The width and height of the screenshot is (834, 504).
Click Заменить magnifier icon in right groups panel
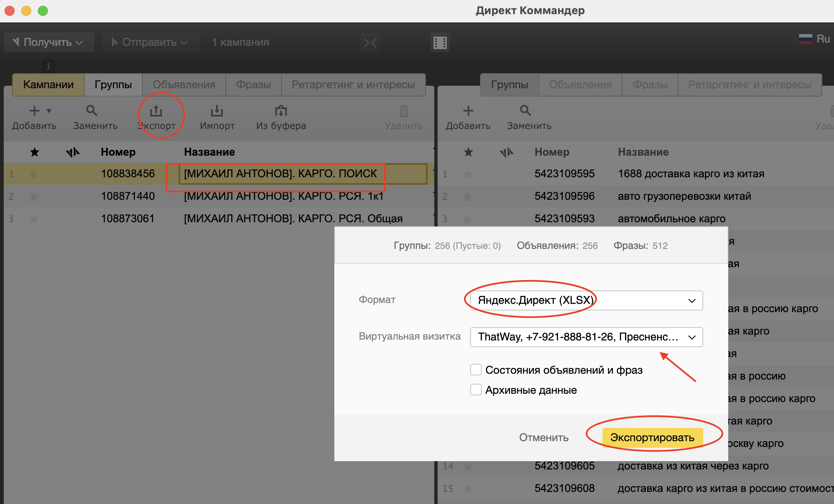(x=525, y=110)
